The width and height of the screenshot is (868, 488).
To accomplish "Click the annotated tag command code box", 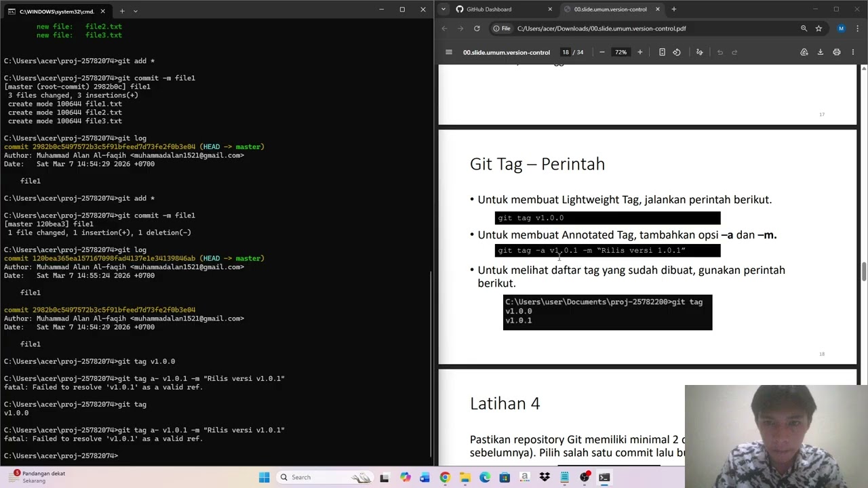I will tap(608, 250).
